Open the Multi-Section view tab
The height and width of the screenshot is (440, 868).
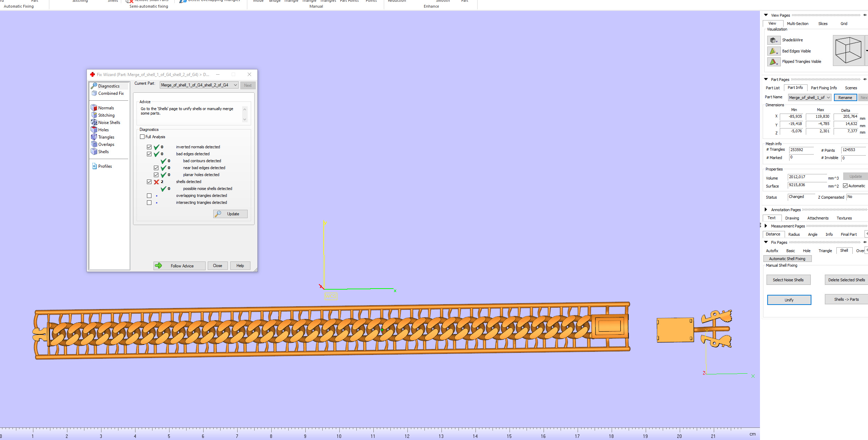click(797, 24)
